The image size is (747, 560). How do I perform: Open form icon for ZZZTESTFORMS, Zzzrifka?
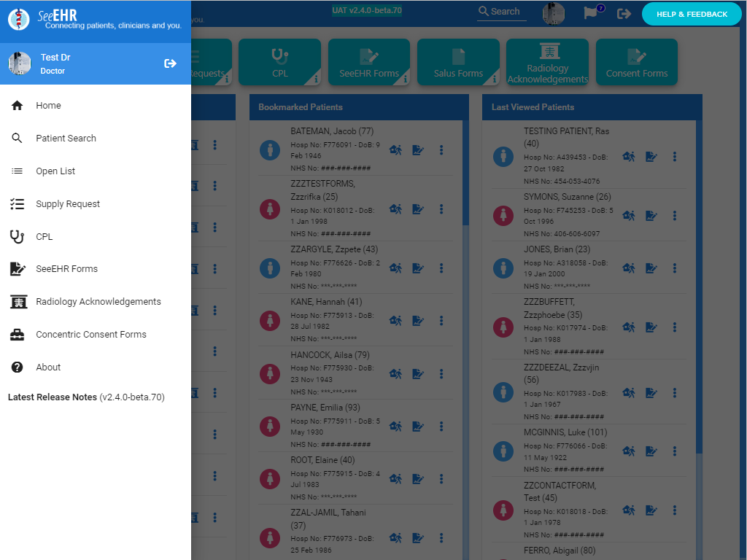coord(418,209)
